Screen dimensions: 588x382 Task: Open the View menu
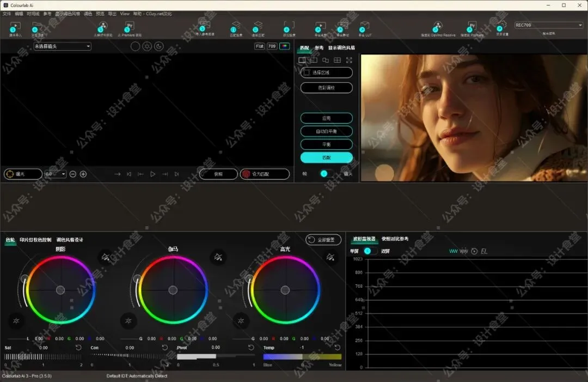pos(125,14)
